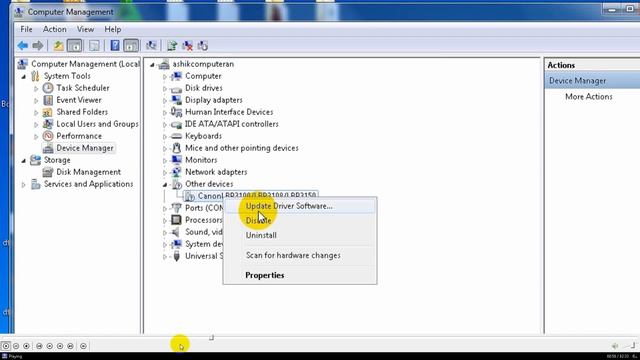The height and width of the screenshot is (360, 640).
Task: Choose Scan for hardware changes in context menu
Action: 300,255
